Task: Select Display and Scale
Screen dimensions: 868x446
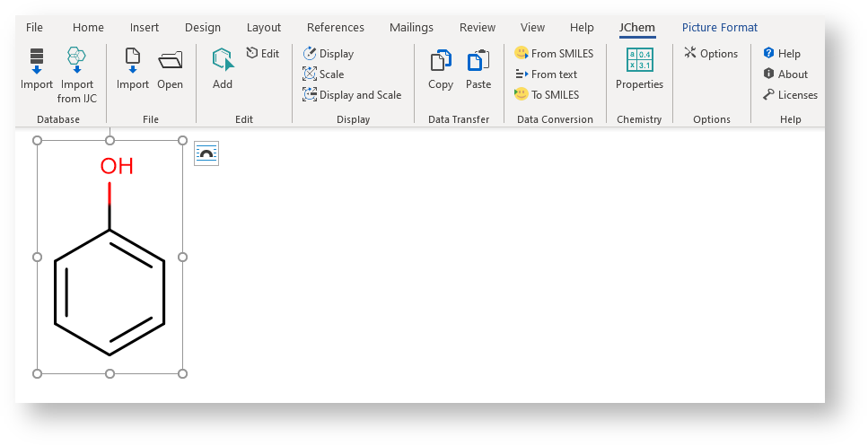Action: (352, 95)
